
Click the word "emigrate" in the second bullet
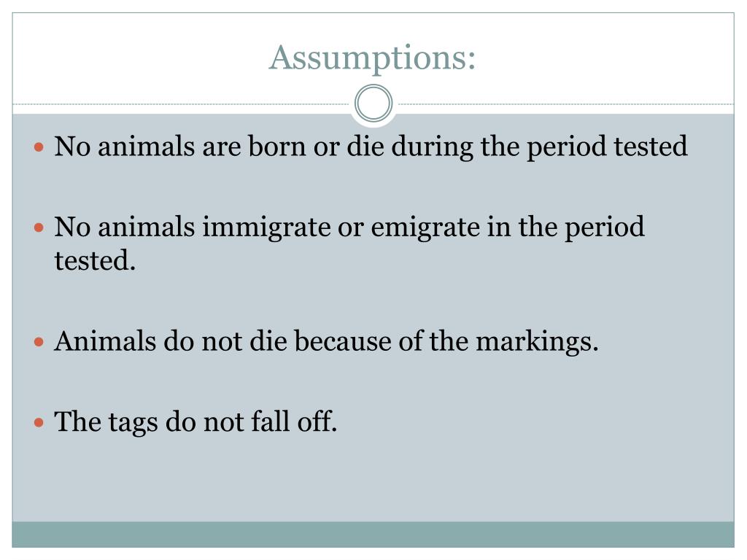coord(425,227)
